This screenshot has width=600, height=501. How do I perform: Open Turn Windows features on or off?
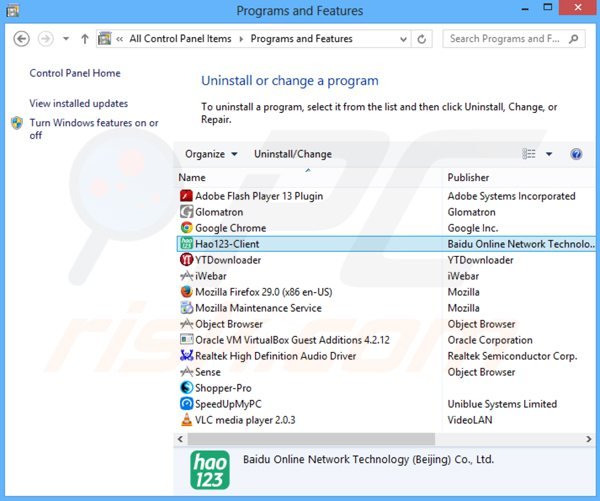tap(94, 129)
